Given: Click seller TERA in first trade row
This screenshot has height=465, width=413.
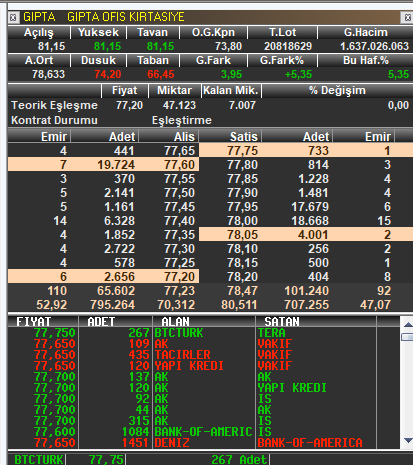Looking at the screenshot, I should pyautogui.click(x=271, y=333).
